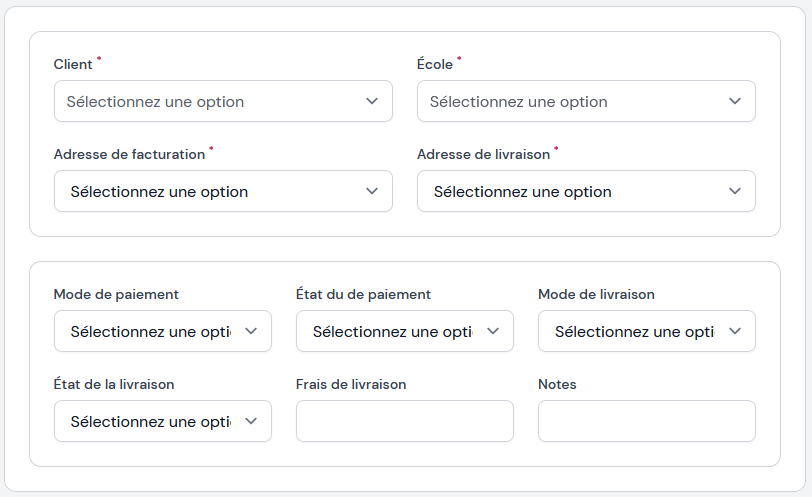This screenshot has width=812, height=497.
Task: Click chevron in État du de paiement field
Action: 493,332
